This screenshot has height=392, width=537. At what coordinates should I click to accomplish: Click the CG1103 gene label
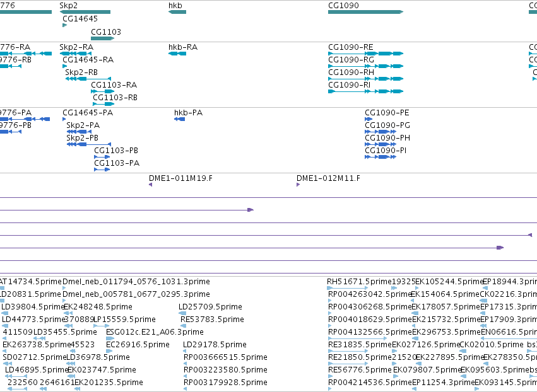click(106, 32)
